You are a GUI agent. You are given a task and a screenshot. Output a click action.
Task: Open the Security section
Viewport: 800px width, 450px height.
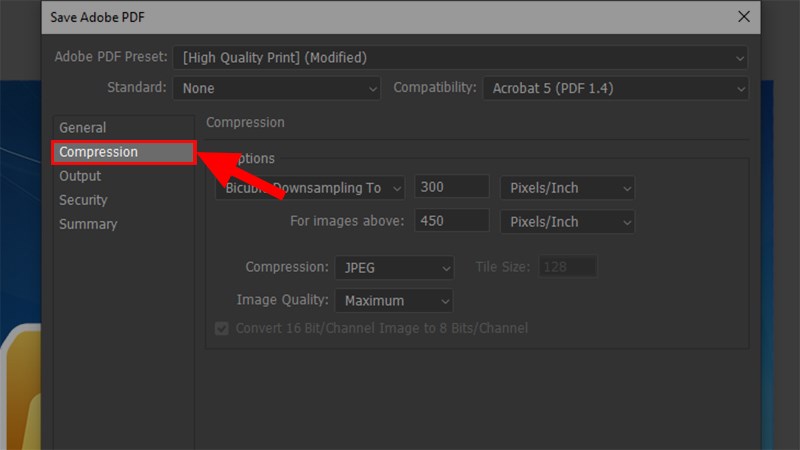pyautogui.click(x=83, y=200)
